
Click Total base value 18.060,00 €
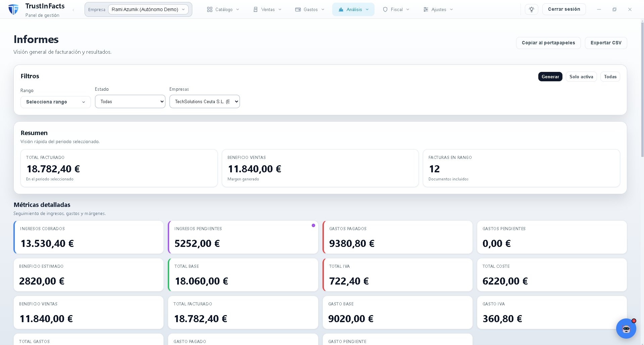pos(202,281)
